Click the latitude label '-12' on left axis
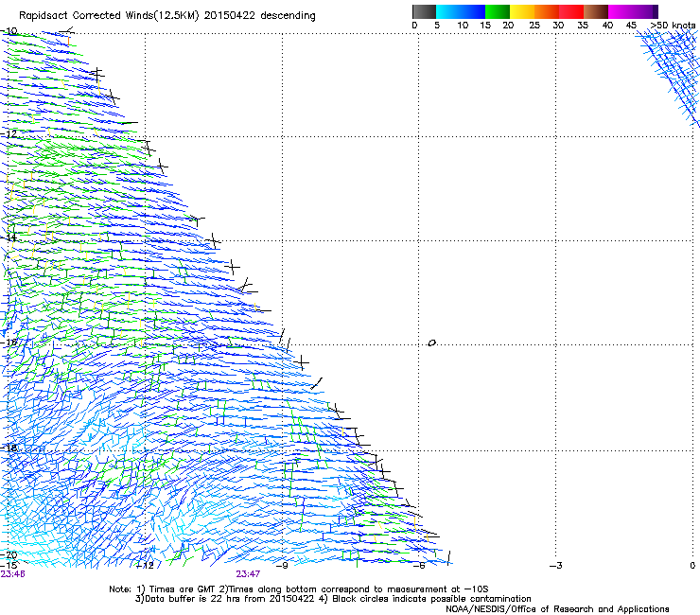The width and height of the screenshot is (700, 615). [9, 134]
